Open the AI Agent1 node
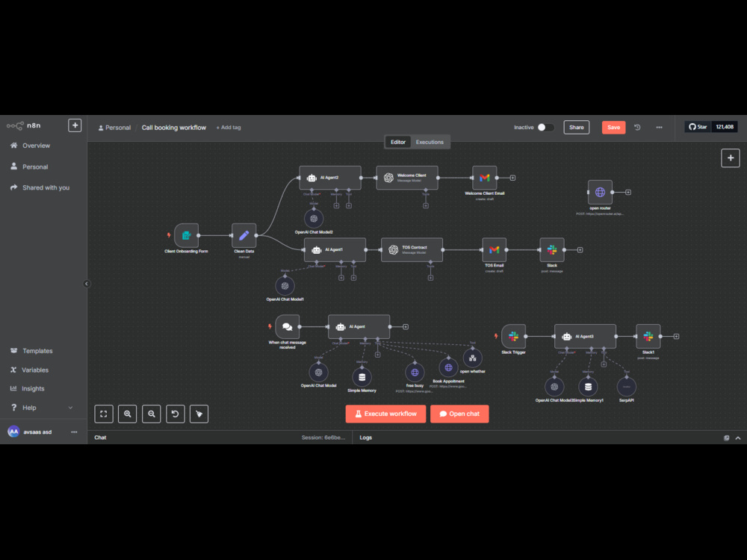This screenshot has width=747, height=560. coord(335,249)
